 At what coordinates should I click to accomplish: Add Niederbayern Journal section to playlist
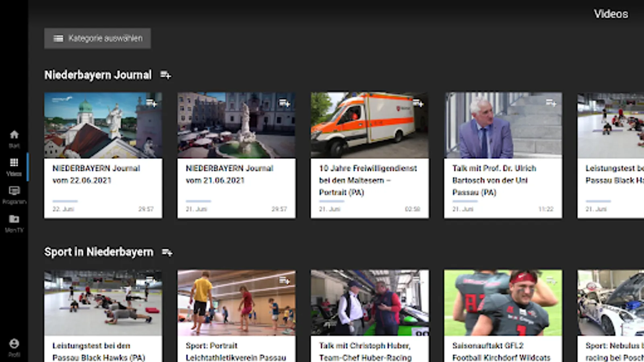(x=165, y=75)
